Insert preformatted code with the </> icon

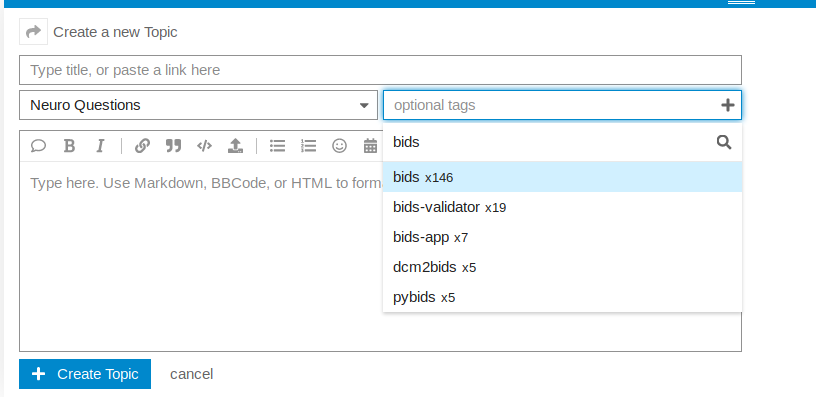pyautogui.click(x=204, y=146)
